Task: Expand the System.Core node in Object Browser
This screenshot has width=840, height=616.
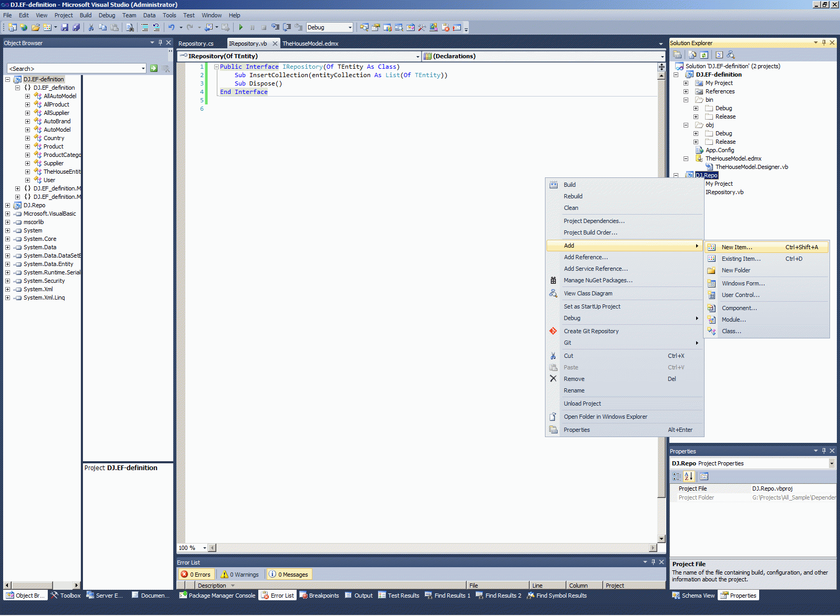Action: pyautogui.click(x=7, y=239)
